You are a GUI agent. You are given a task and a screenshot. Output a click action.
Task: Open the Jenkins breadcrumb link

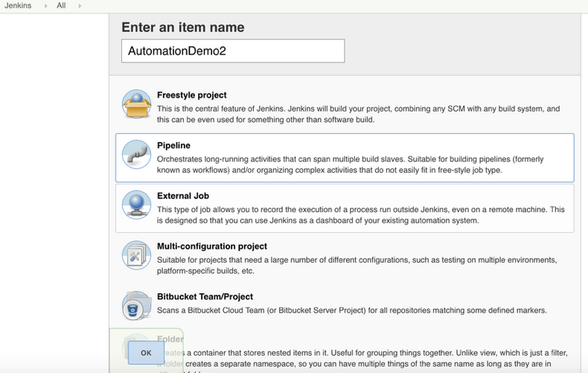point(18,6)
